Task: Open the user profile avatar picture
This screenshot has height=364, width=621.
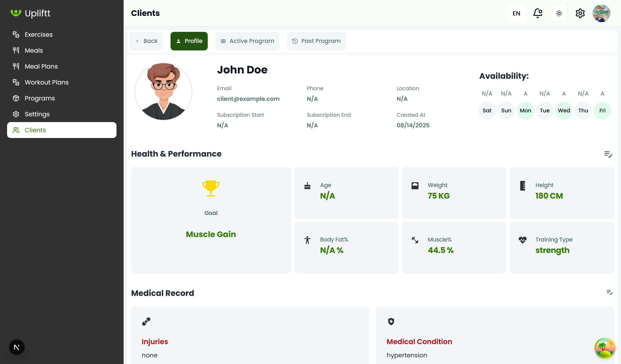Action: (602, 13)
